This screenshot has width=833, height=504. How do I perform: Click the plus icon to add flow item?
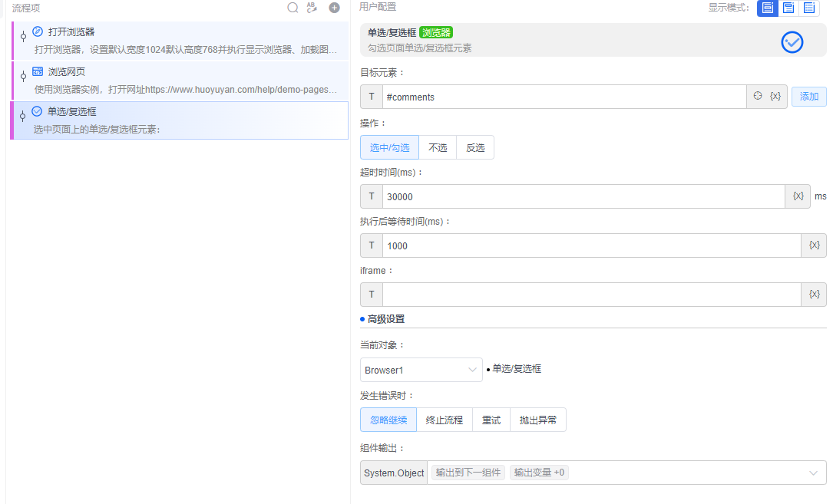[334, 8]
